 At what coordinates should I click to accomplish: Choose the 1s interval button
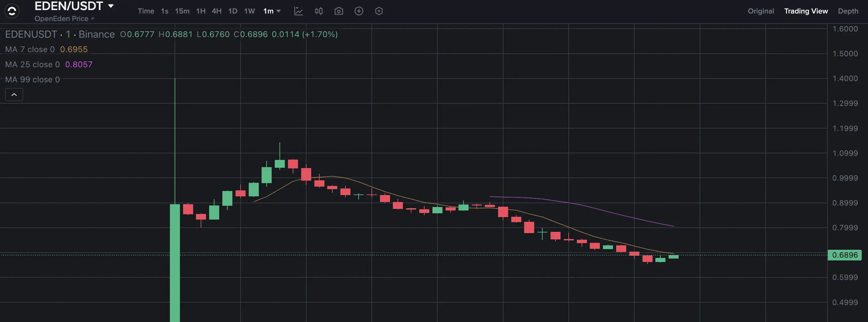pyautogui.click(x=165, y=11)
